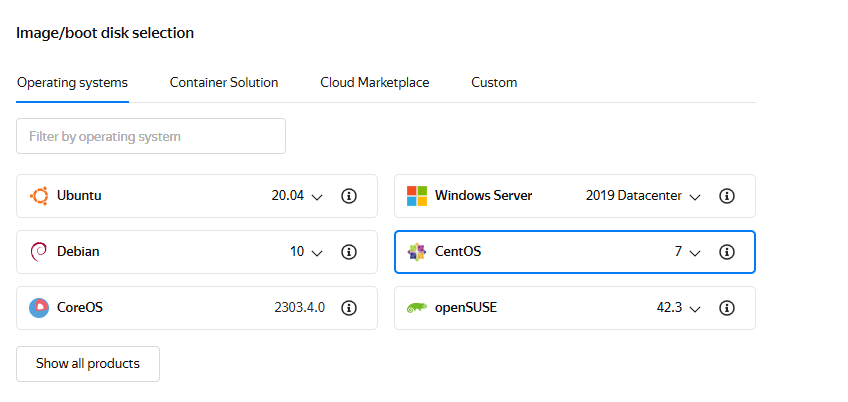Show CentOS details via info icon

(727, 252)
